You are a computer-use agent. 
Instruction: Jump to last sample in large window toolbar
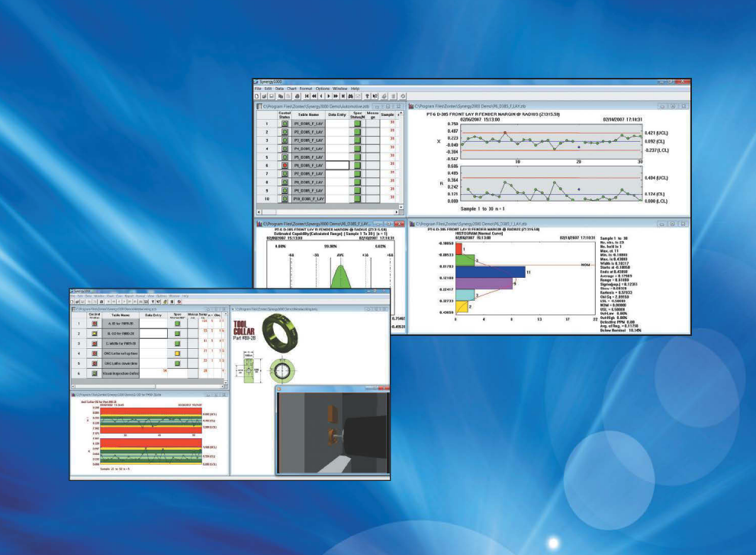pos(343,96)
